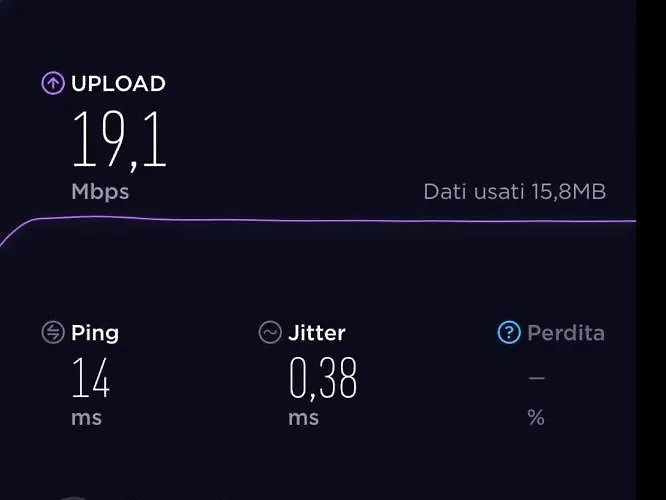
Task: Click the Mbps unit under upload speed
Action: (100, 192)
